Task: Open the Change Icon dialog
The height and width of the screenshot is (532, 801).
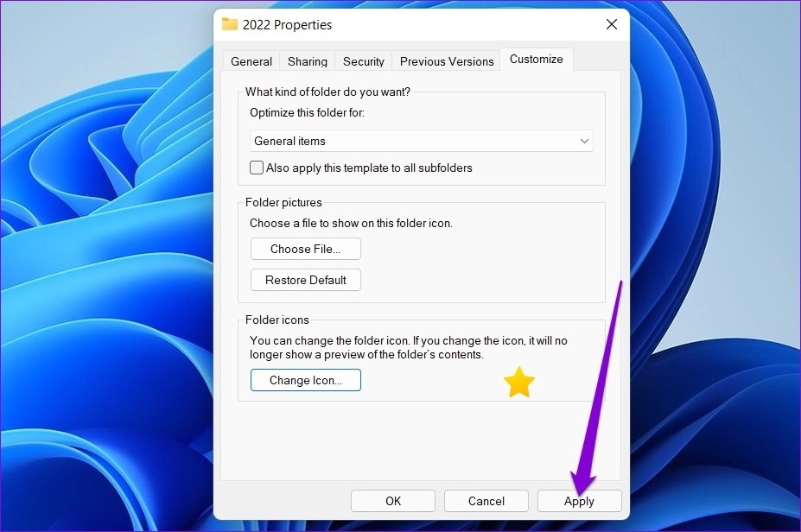Action: [x=305, y=379]
